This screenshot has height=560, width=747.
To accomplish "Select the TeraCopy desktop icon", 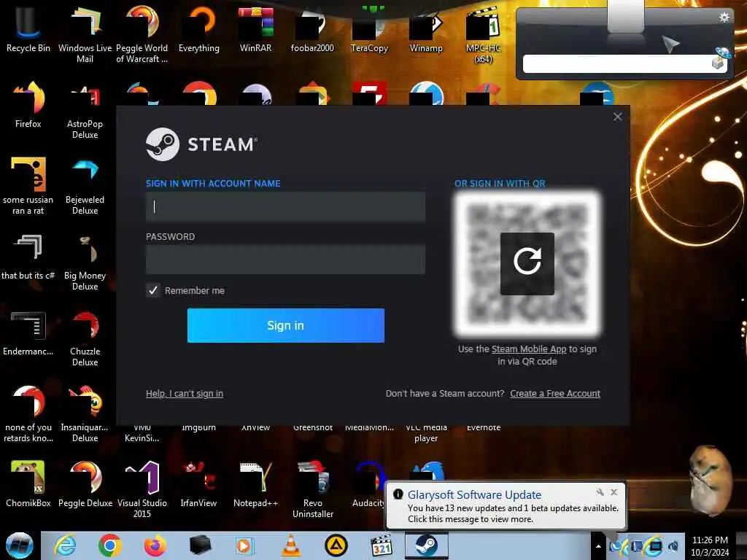I will [369, 29].
